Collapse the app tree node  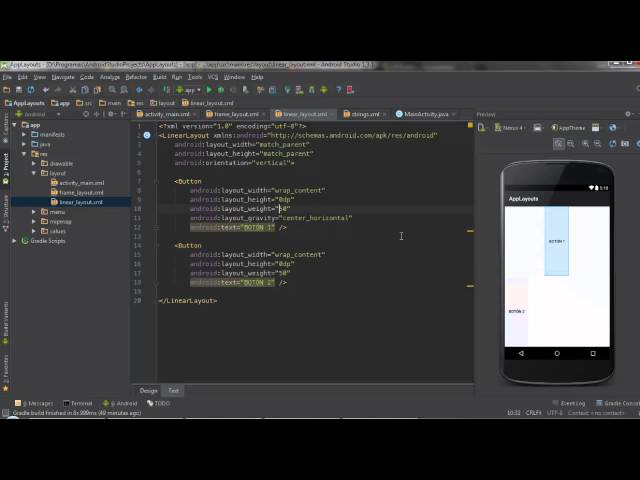point(15,125)
